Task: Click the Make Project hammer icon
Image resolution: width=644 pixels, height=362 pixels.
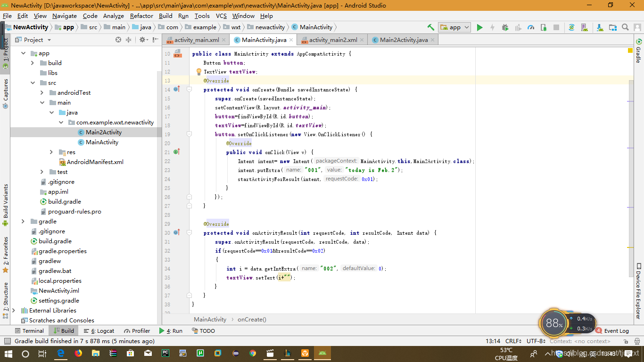Action: (x=430, y=27)
